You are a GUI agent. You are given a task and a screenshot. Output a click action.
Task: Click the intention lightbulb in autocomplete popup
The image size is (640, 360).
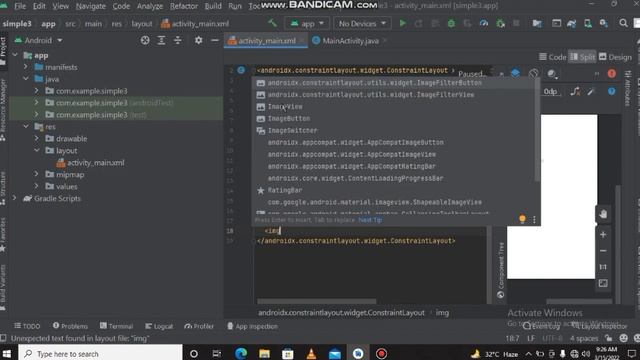point(522,219)
